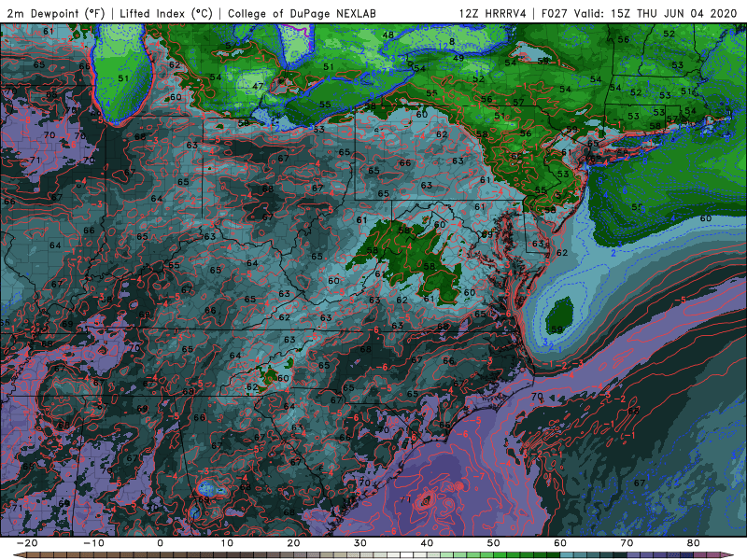Image resolution: width=747 pixels, height=560 pixels.
Task: Select the "College of DuPage NEXLAB" text
Action: pyautogui.click(x=302, y=13)
